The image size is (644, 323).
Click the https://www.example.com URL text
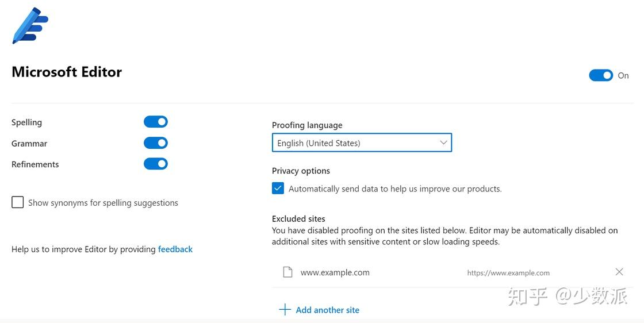[x=508, y=273]
